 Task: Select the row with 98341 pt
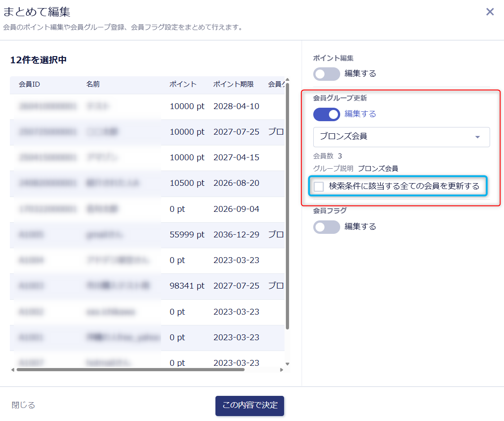pyautogui.click(x=147, y=286)
